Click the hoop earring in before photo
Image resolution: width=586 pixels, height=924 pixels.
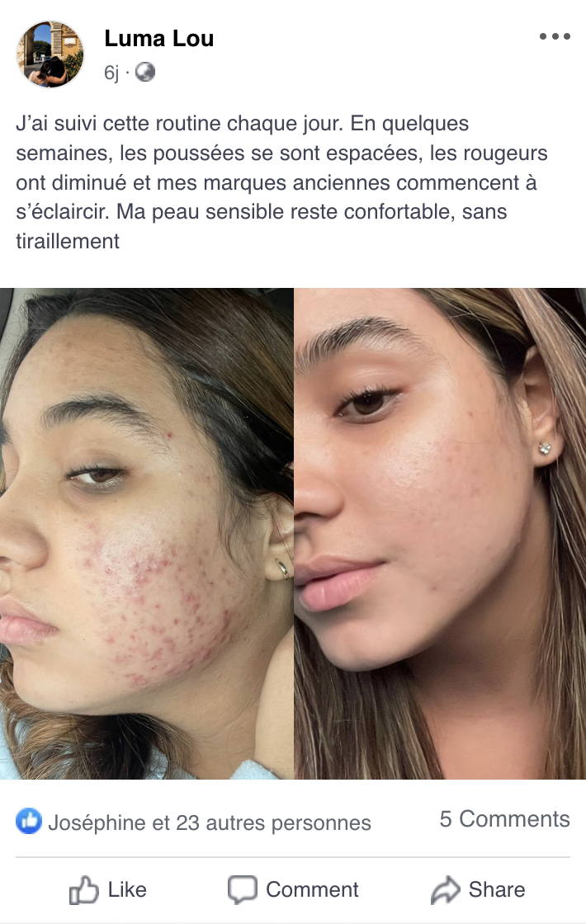282,568
